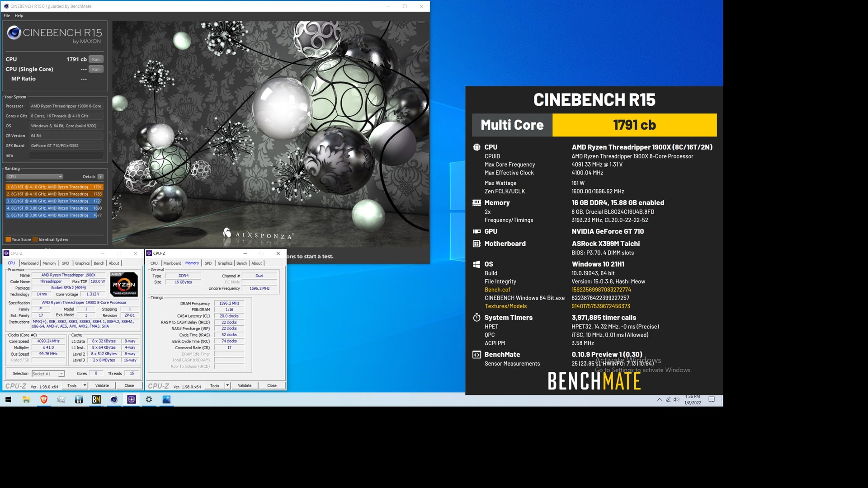Open About tab in left CPU-Z

coord(114,263)
